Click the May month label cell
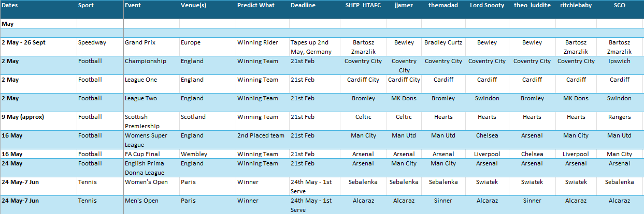Image resolution: width=644 pixels, height=214 pixels. [8, 24]
